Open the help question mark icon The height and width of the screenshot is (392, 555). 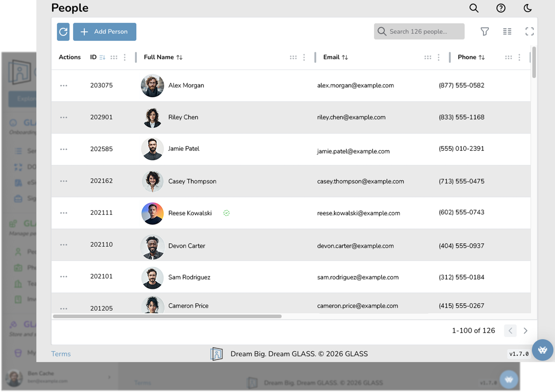click(501, 8)
